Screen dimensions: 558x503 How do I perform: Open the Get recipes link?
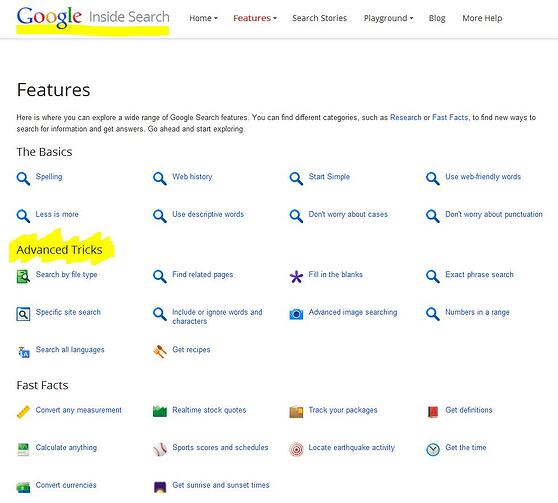click(191, 350)
